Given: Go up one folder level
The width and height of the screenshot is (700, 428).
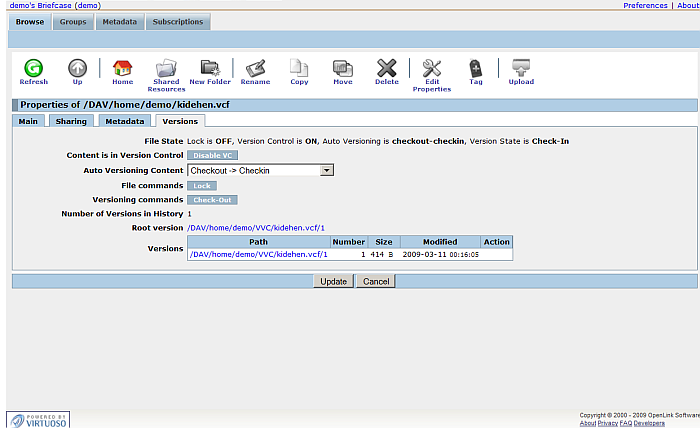Looking at the screenshot, I should 77,69.
